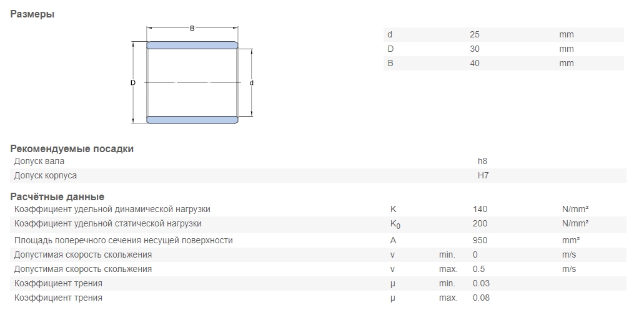This screenshot has width=644, height=310.
Task: Click the Рекомендуемые посадки heading
Action: click(x=72, y=148)
